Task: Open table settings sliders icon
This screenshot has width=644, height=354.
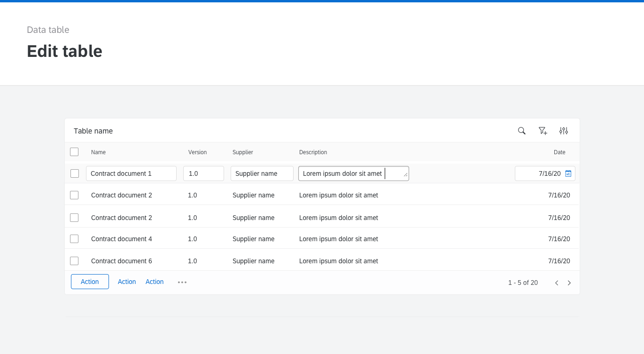Action: coord(564,131)
